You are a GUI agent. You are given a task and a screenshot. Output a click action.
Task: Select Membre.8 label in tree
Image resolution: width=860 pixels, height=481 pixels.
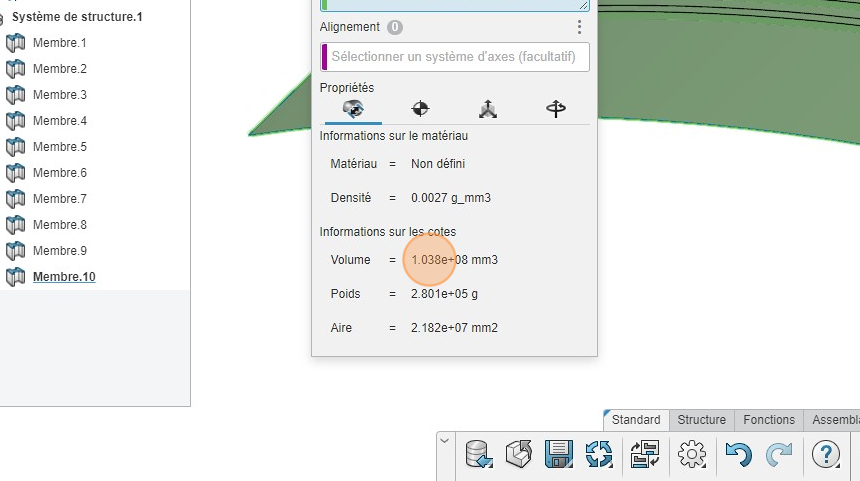59,224
